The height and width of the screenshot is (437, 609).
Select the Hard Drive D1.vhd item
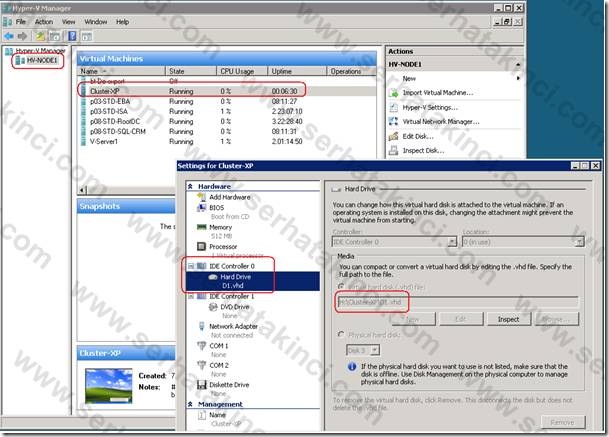253,281
